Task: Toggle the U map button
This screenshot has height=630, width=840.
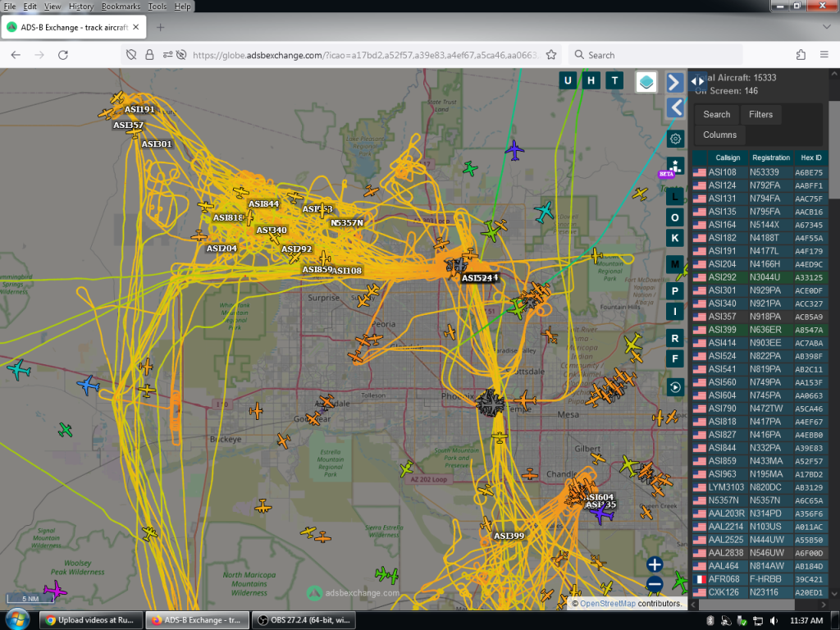Action: pyautogui.click(x=568, y=80)
